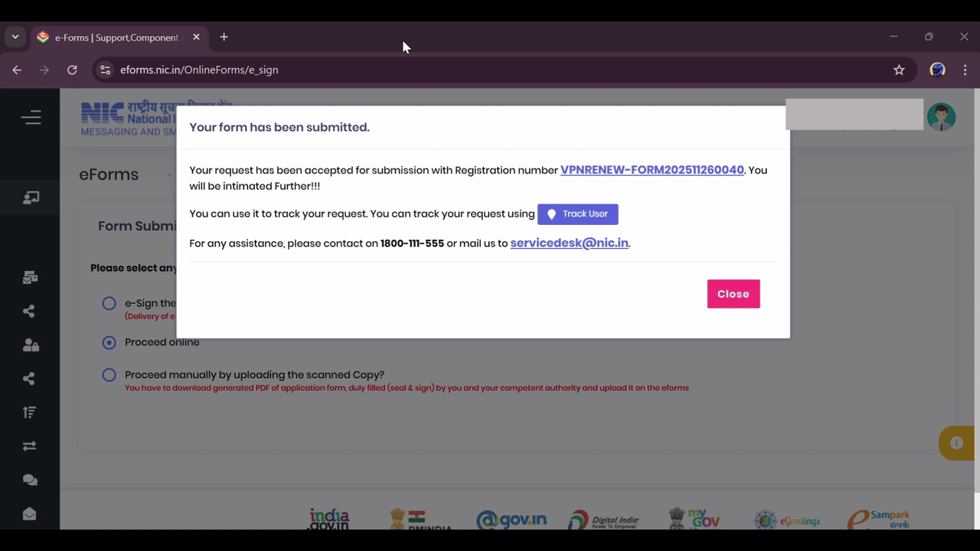Close the form submission dialog
This screenshot has height=551, width=980.
coord(733,293)
